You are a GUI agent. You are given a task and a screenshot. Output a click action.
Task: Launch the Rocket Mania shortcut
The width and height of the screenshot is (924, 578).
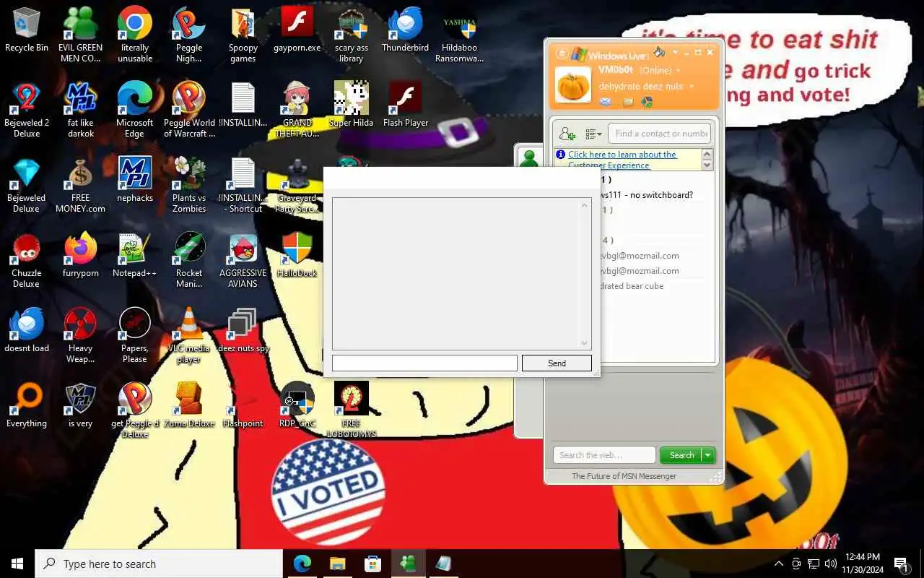click(189, 260)
